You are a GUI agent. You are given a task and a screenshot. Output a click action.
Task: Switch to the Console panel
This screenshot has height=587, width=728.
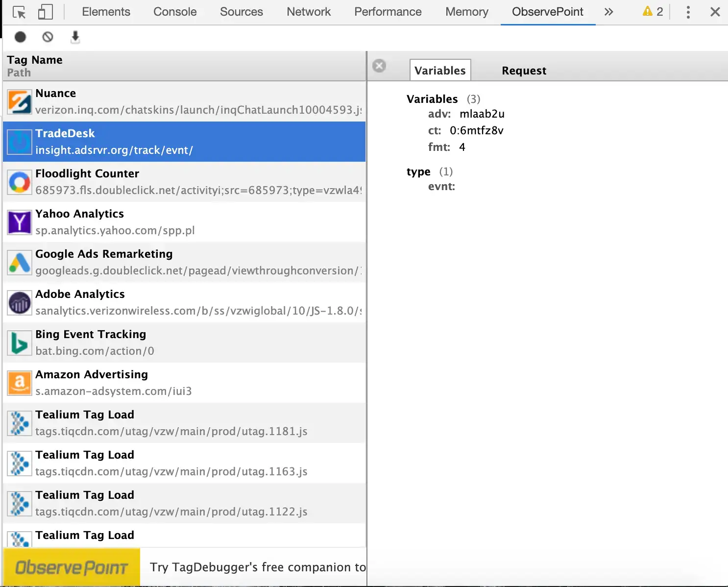click(175, 12)
